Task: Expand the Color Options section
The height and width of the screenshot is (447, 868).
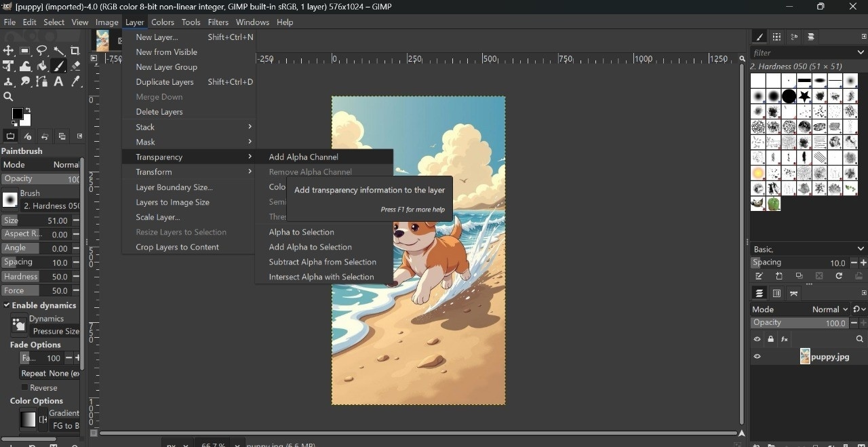Action: (37, 401)
